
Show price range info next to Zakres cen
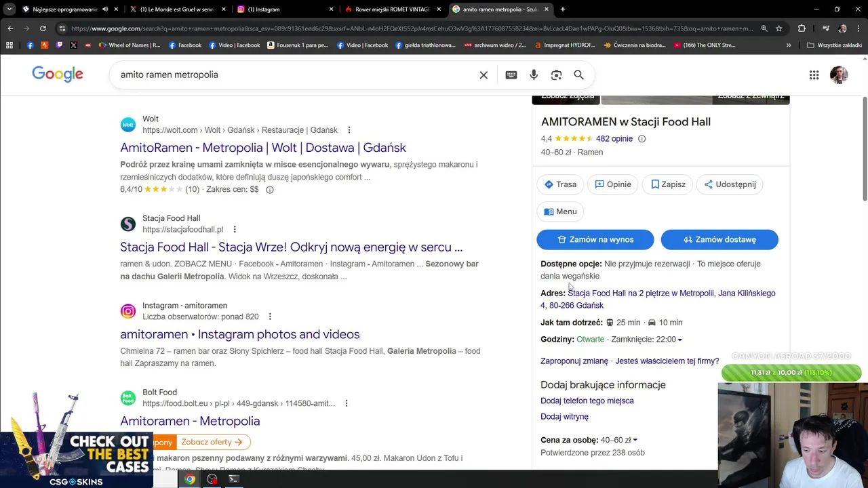pos(269,190)
